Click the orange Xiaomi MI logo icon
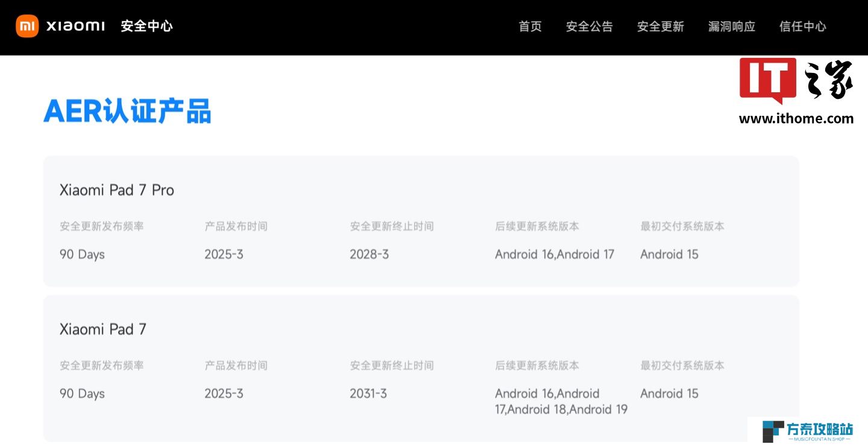Image resolution: width=868 pixels, height=447 pixels. click(x=27, y=26)
